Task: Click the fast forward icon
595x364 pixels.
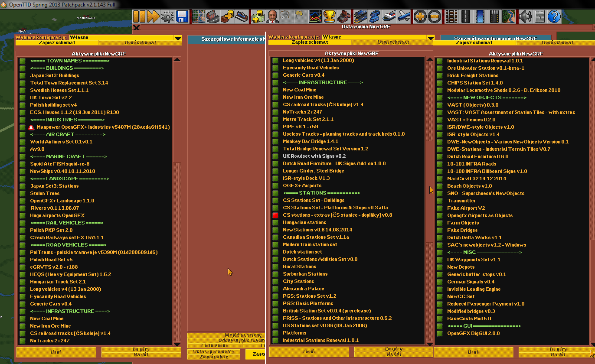Action: click(x=153, y=17)
